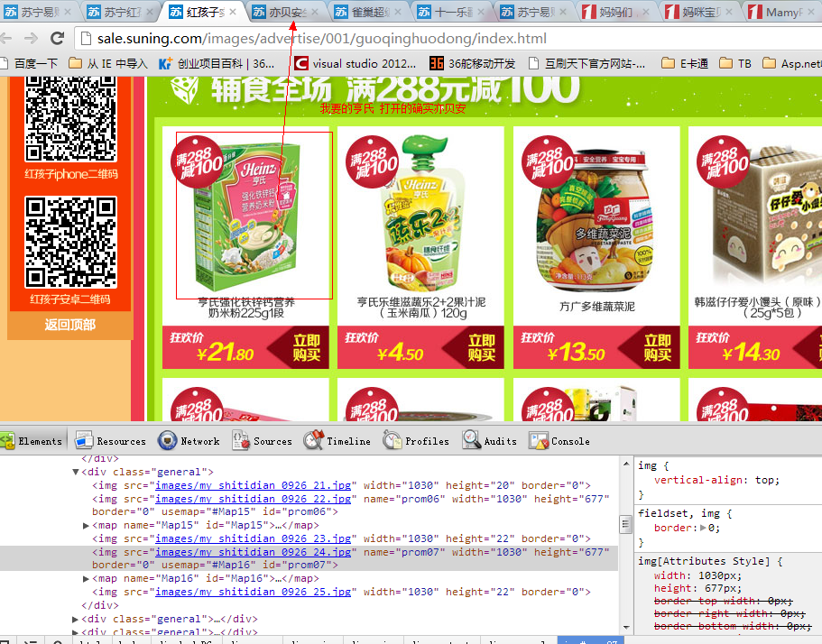Click the browser Reload button

point(57,38)
